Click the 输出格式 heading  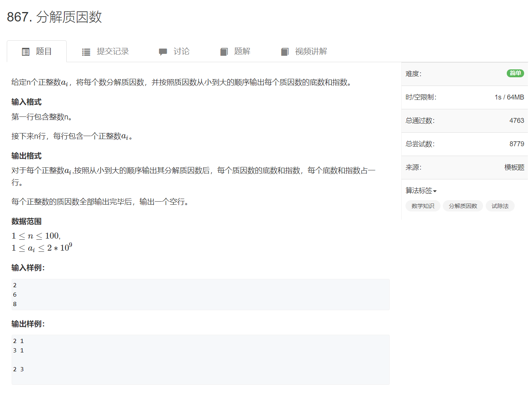26,156
